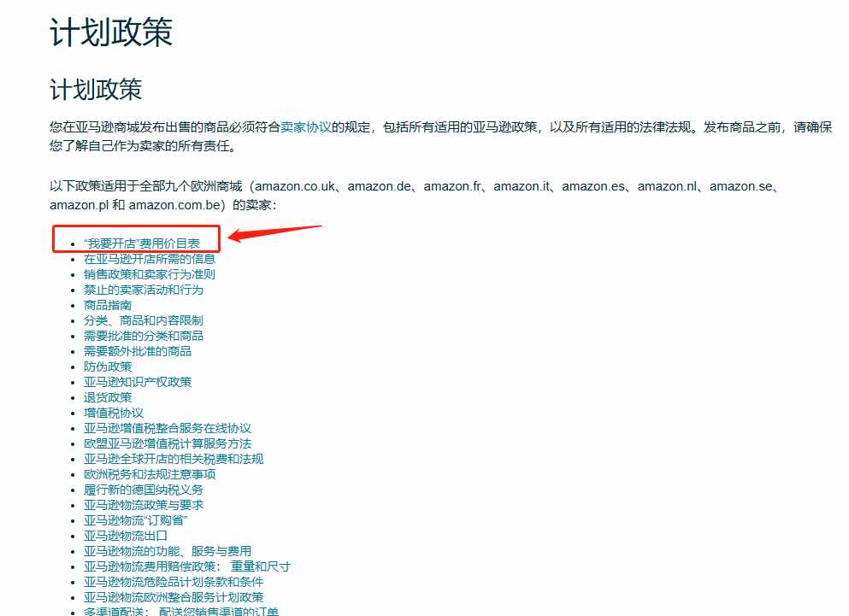Viewport: 849px width, 616px height.
Task: Open 销售政策和卖家行为准则 link
Action: point(150,274)
